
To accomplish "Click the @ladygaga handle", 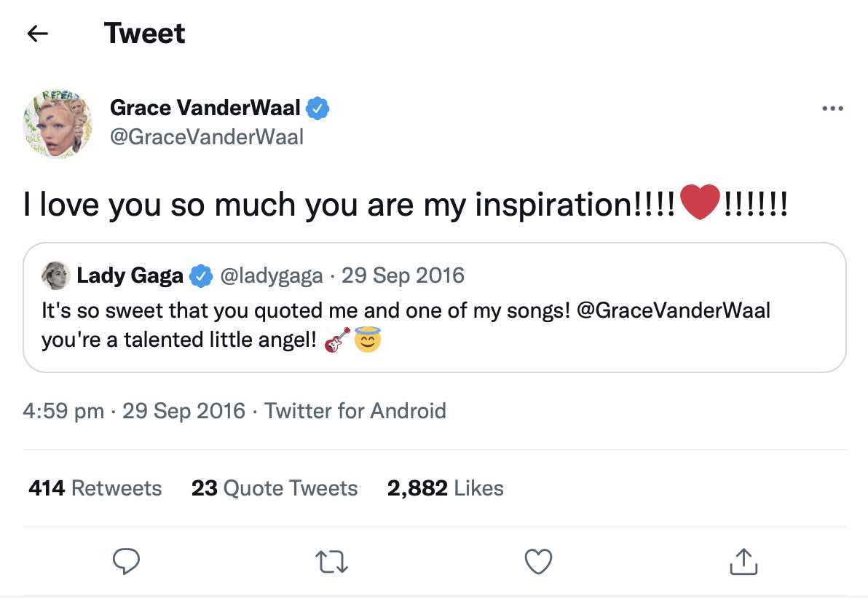I will point(270,275).
